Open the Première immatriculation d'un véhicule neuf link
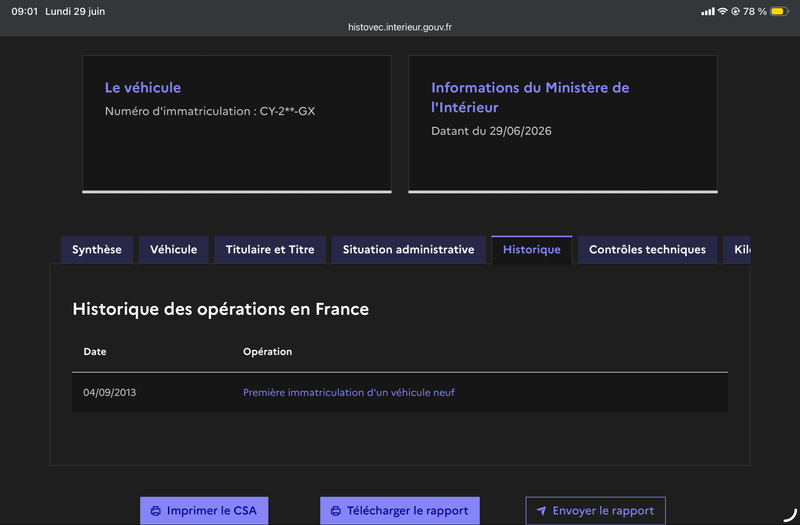800x525 pixels. coord(349,392)
